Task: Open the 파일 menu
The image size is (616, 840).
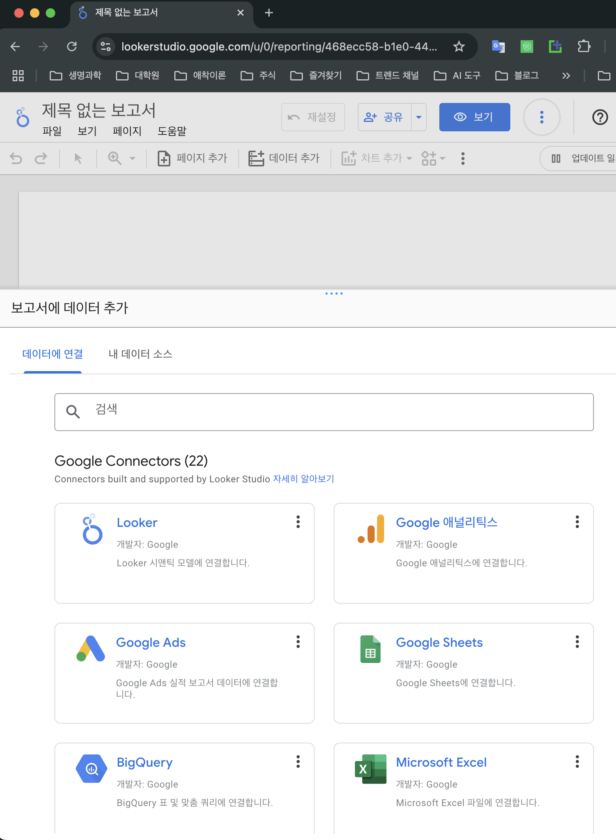Action: (x=52, y=131)
